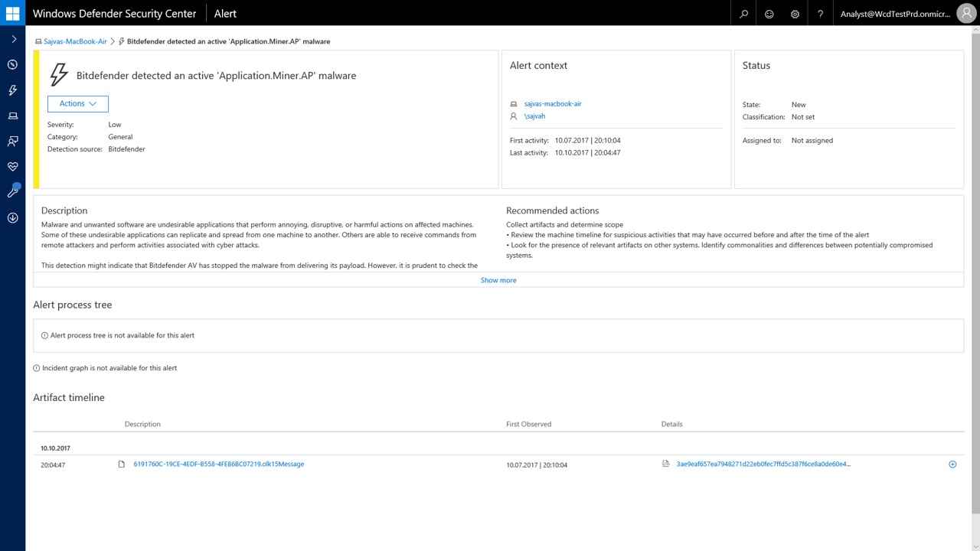This screenshot has height=551, width=980.
Task: Click the 'Details' column header
Action: tap(671, 424)
